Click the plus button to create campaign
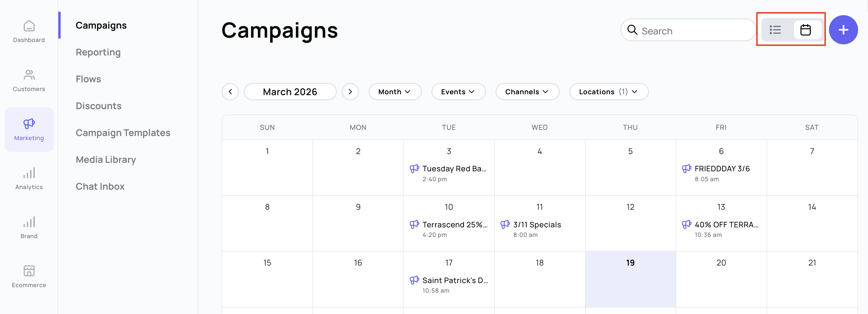This screenshot has width=868, height=314. [x=843, y=30]
